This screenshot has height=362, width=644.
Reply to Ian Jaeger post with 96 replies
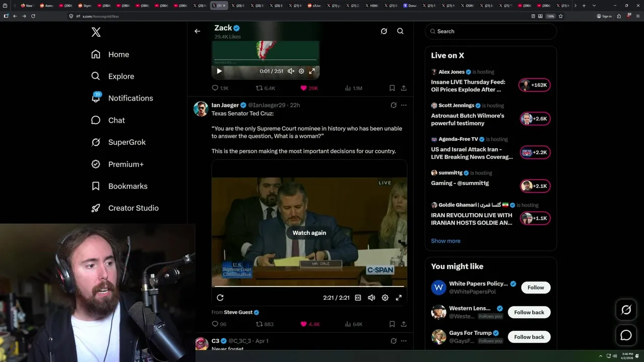pyautogui.click(x=219, y=324)
